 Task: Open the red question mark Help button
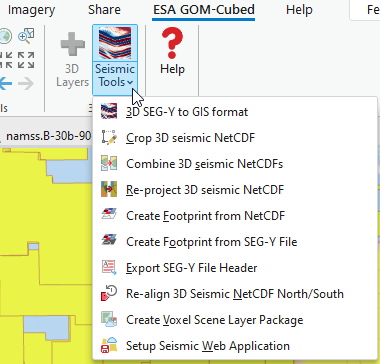[172, 51]
